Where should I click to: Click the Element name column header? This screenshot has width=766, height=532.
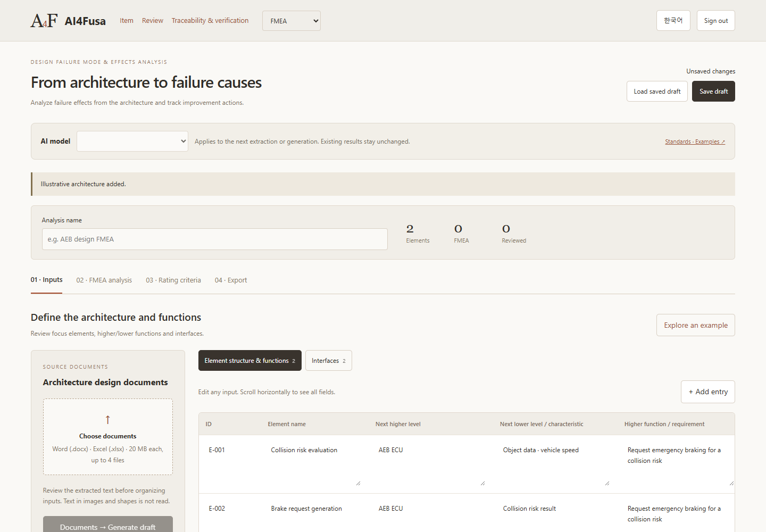287,424
